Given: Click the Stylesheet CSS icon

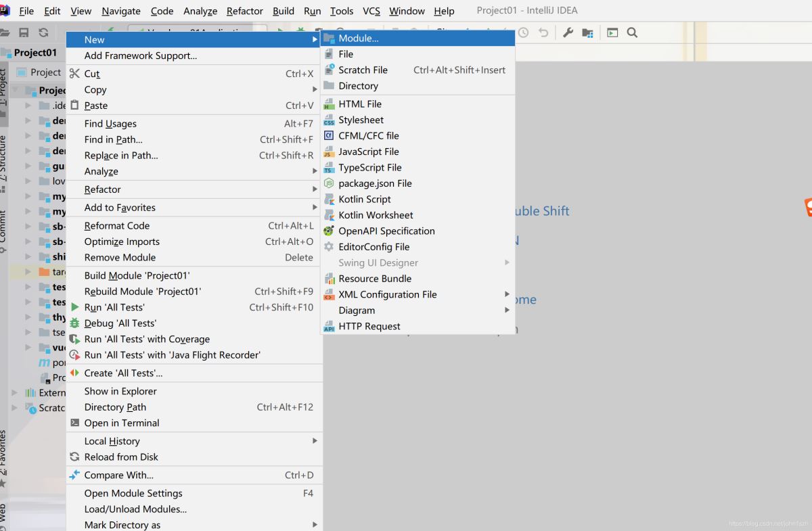Looking at the screenshot, I should pyautogui.click(x=329, y=120).
